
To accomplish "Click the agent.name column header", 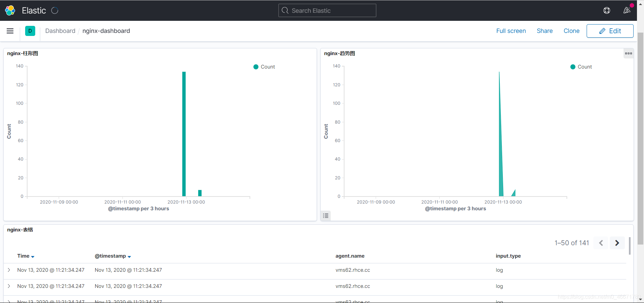I will tap(350, 256).
